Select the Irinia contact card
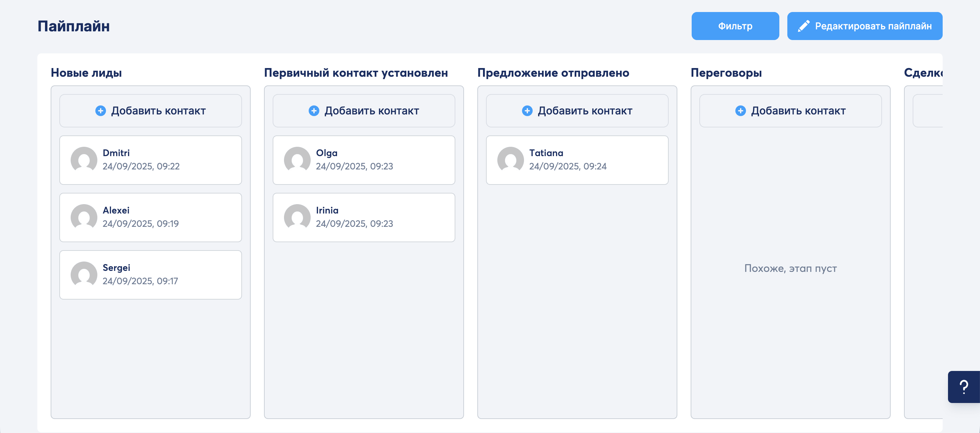Viewport: 980px width, 433px height. pos(364,217)
